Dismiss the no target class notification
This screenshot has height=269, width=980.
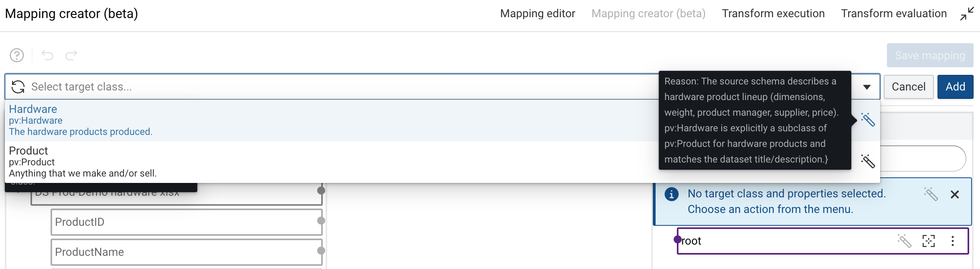[x=955, y=195]
